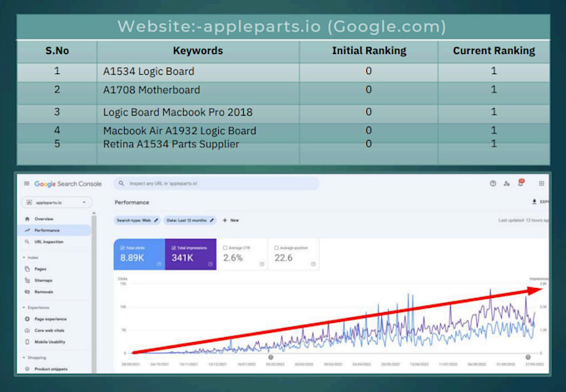Uncheck the Total impressions checkbox

click(174, 248)
